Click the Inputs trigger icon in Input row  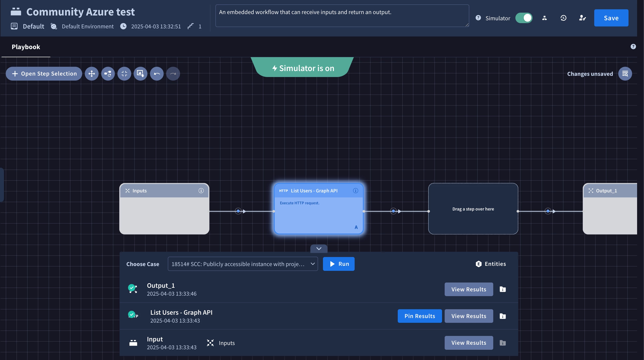[210, 343]
